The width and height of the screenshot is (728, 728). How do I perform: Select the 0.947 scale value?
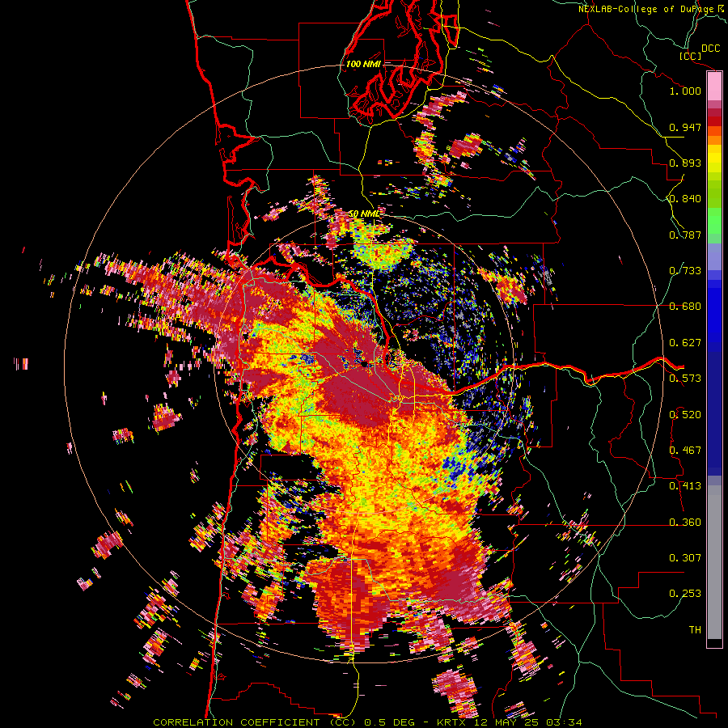click(685, 127)
